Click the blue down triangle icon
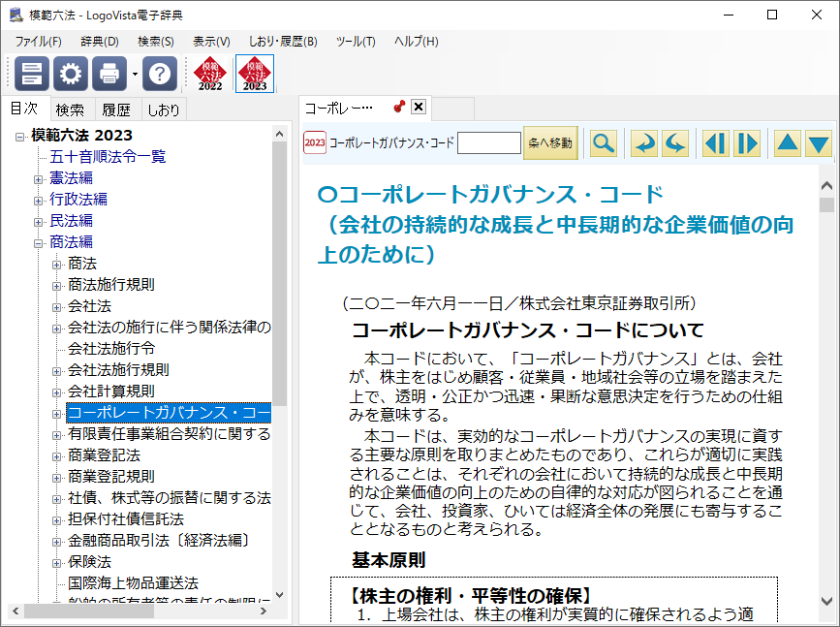Screen dimensions: 840x627 click(820, 143)
